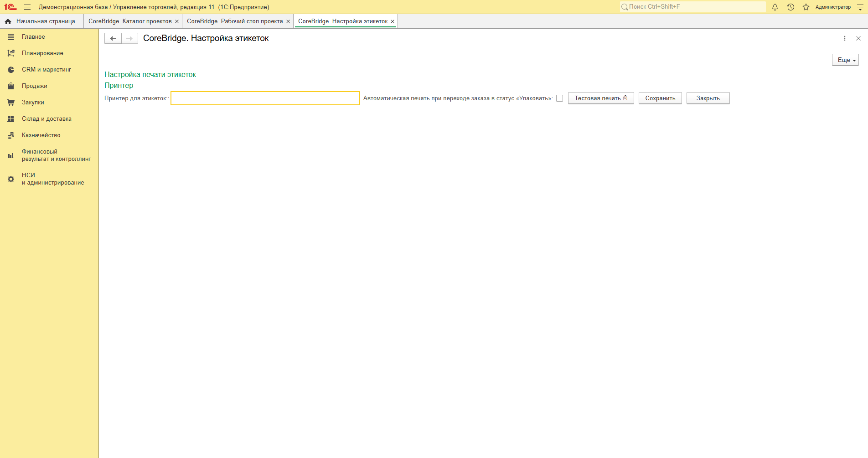Image resolution: width=868 pixels, height=458 pixels.
Task: Click the 1C logo icon
Action: 10,7
